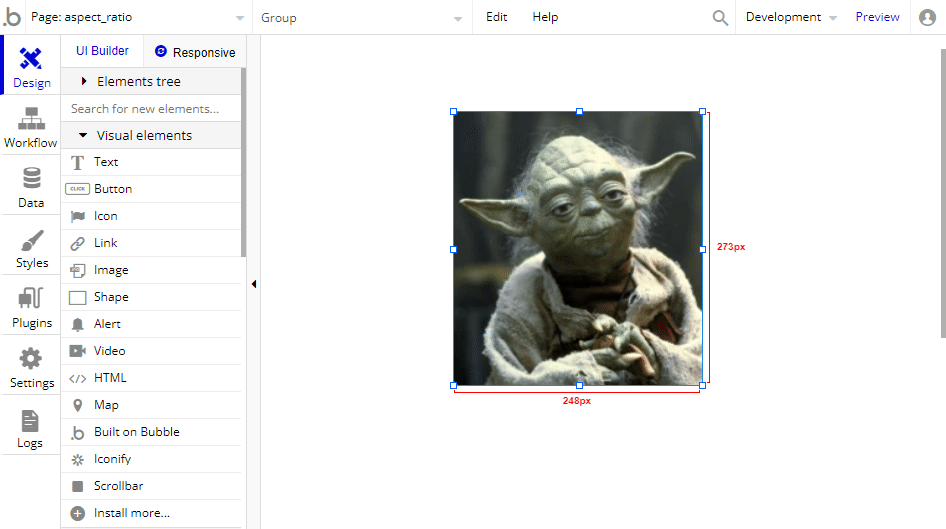Open the search magnifier icon
The width and height of the screenshot is (946, 529).
(x=720, y=17)
